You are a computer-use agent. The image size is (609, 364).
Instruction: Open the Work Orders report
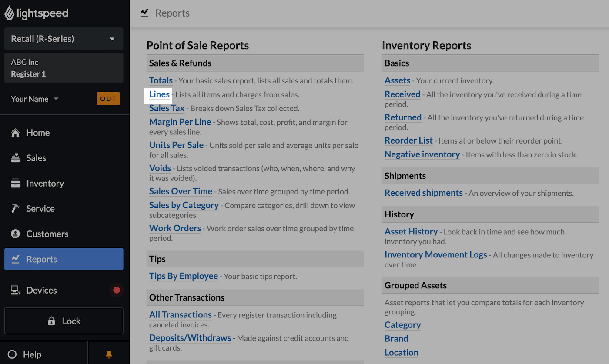(175, 228)
